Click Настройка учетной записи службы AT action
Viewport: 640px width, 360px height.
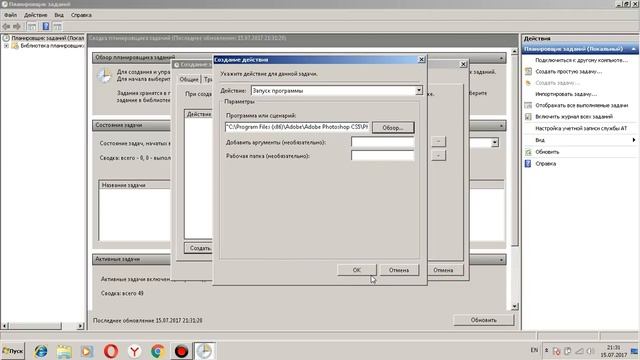pos(581,129)
